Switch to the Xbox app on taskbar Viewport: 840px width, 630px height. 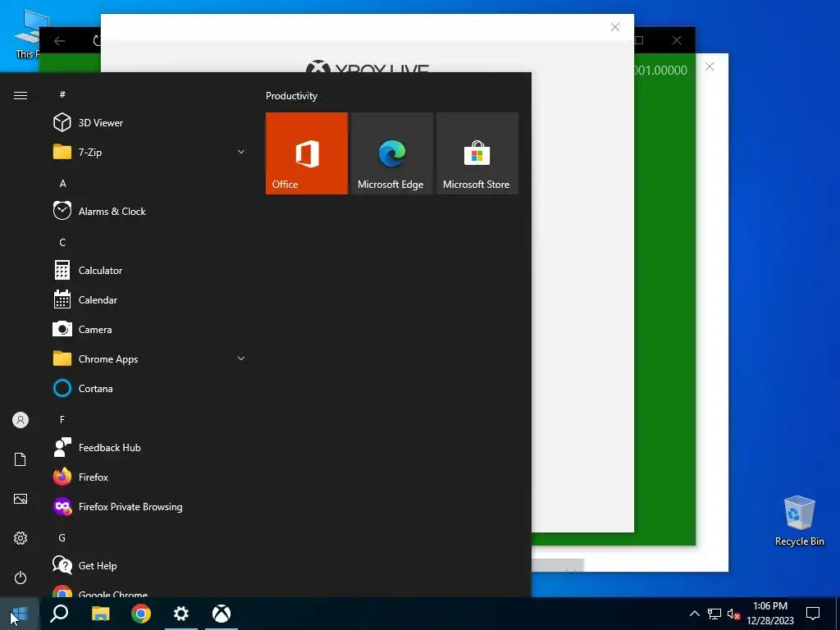pos(221,614)
